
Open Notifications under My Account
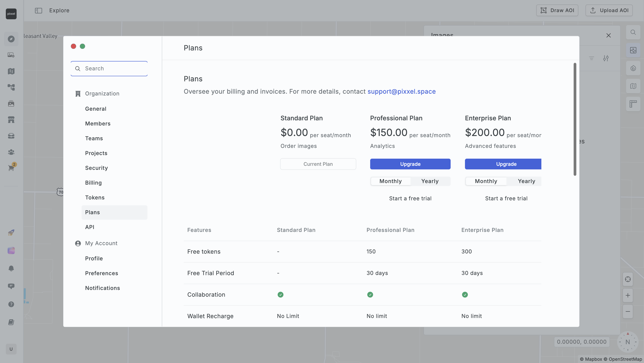click(x=114, y=288)
